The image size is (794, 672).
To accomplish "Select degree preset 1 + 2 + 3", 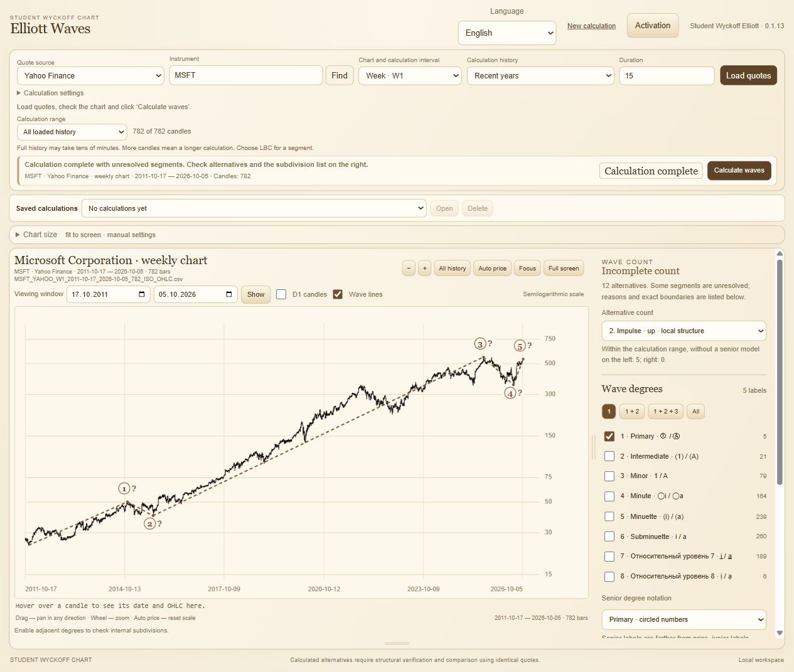I will point(665,412).
